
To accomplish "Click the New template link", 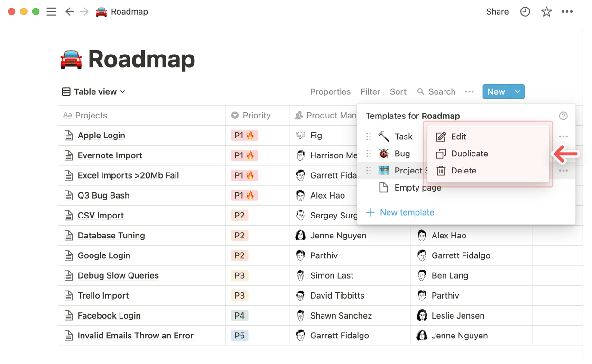I will pyautogui.click(x=407, y=212).
